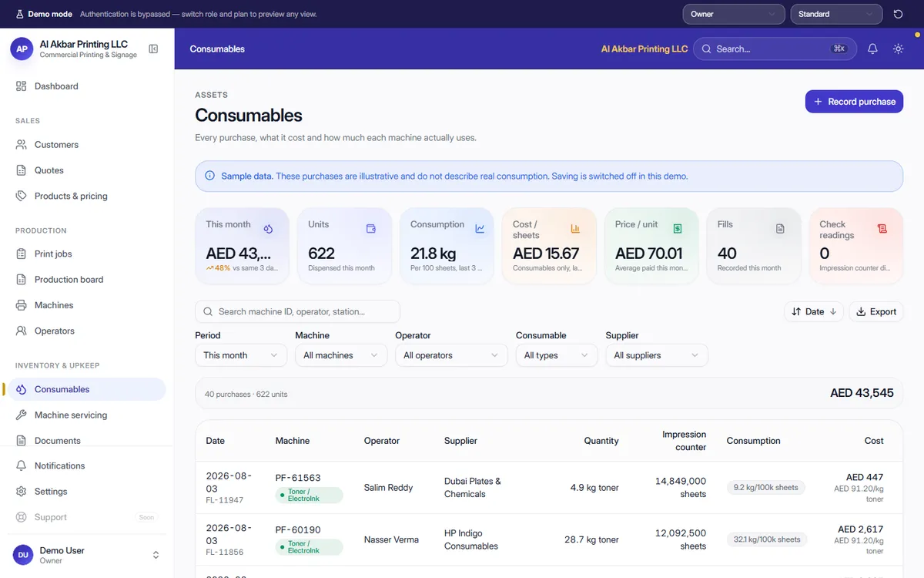The width and height of the screenshot is (924, 578).
Task: Click supplier HP Indigo Consumables
Action: coord(471,539)
